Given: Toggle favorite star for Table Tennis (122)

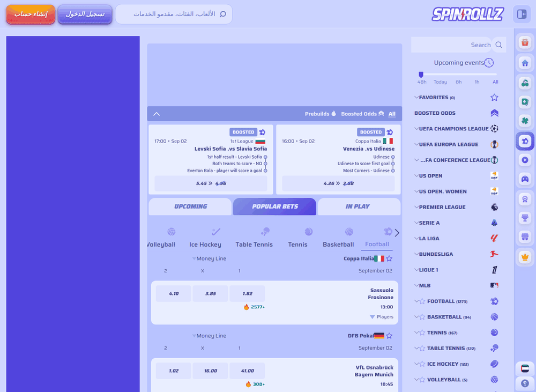Looking at the screenshot, I should [x=422, y=349].
